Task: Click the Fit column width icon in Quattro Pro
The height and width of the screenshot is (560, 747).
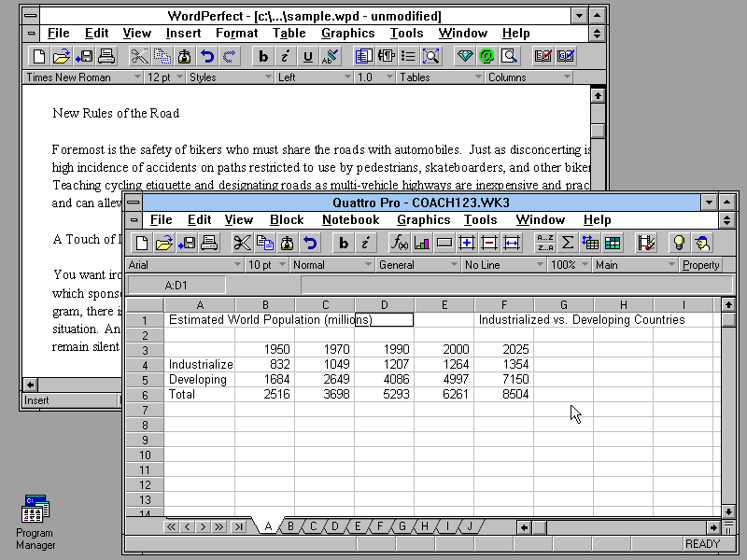Action: [x=511, y=244]
